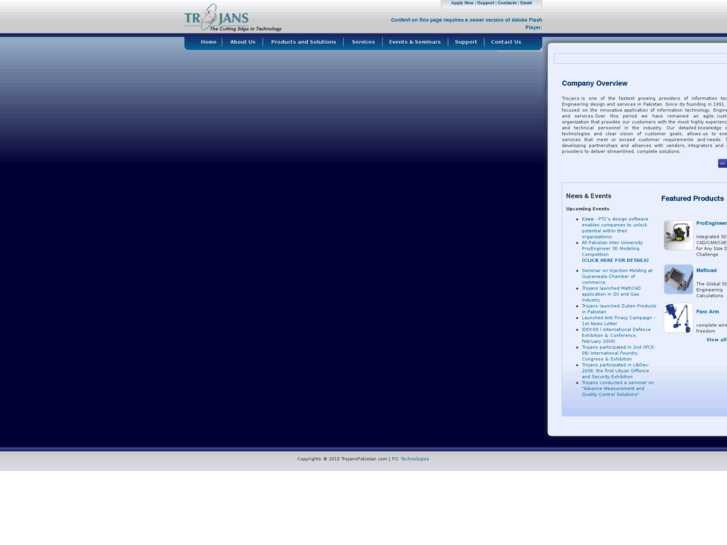Click the Mathcad product thumbnail image
The height and width of the screenshot is (545, 727).
[x=678, y=279]
